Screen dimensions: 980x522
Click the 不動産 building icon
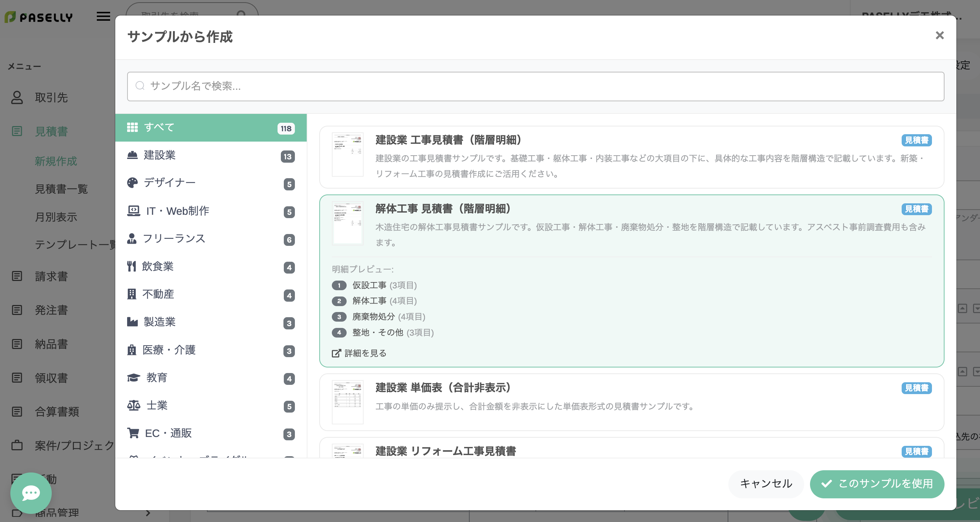pyautogui.click(x=132, y=294)
